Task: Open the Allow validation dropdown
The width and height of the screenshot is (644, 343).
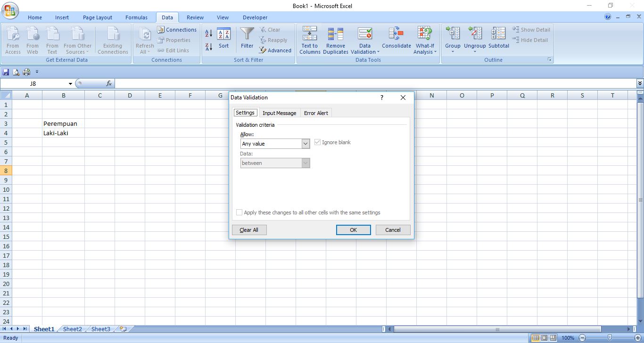Action: [305, 143]
